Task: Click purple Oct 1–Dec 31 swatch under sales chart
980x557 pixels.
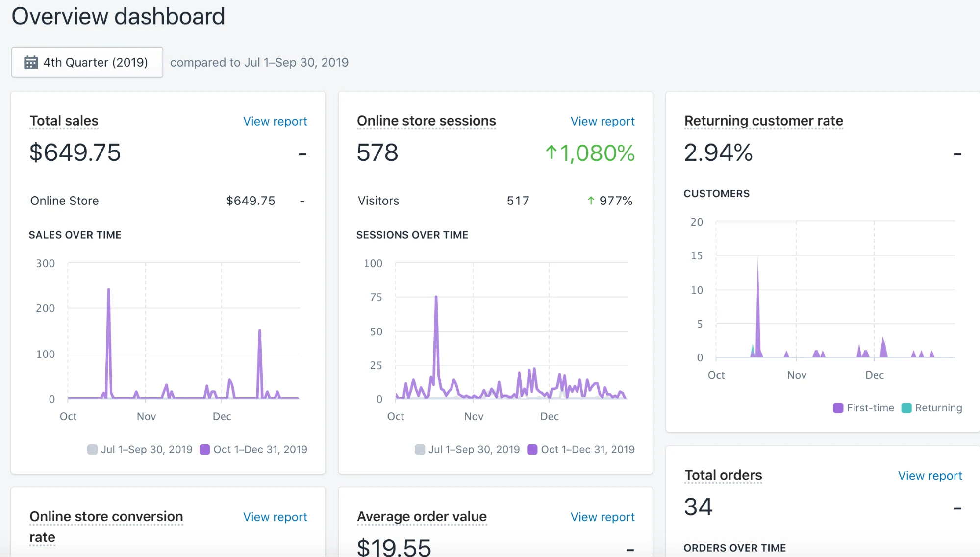Action: [205, 450]
